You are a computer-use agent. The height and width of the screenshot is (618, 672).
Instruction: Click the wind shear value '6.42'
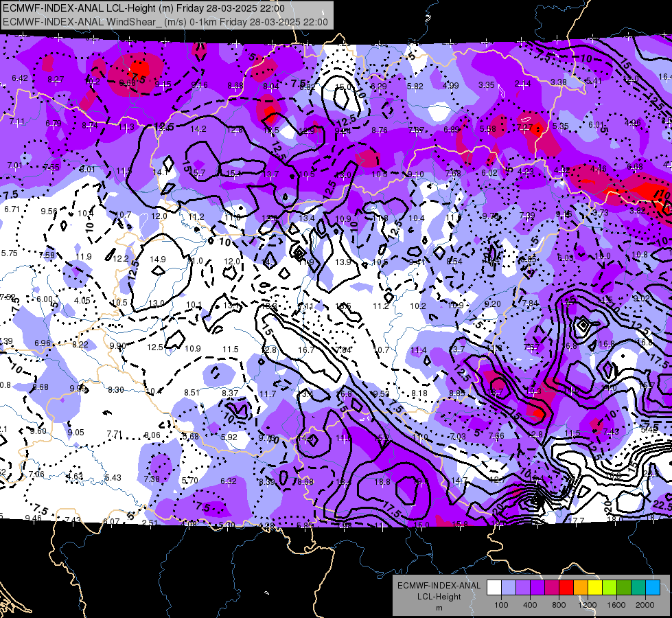20,78
